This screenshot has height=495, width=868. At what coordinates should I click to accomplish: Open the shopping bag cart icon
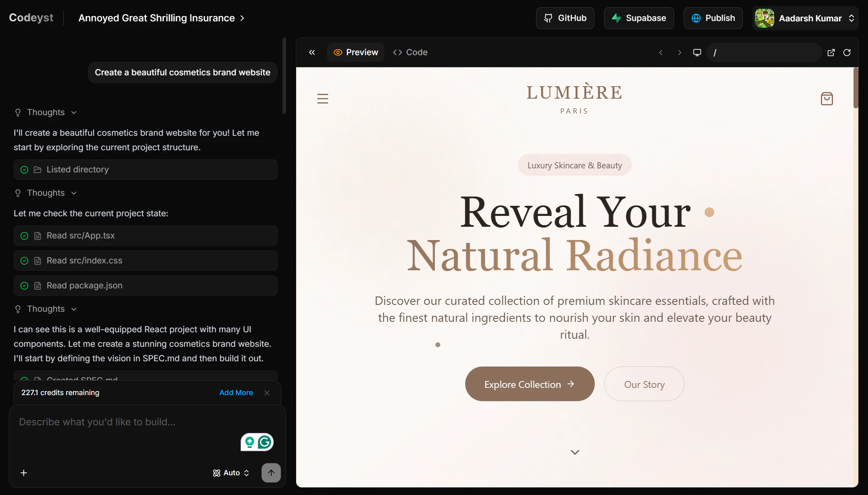pos(827,99)
